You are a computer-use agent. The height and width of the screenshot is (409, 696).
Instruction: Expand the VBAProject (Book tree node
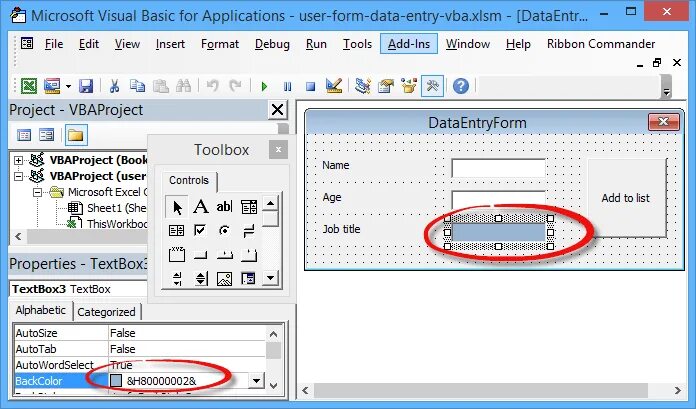pos(18,160)
